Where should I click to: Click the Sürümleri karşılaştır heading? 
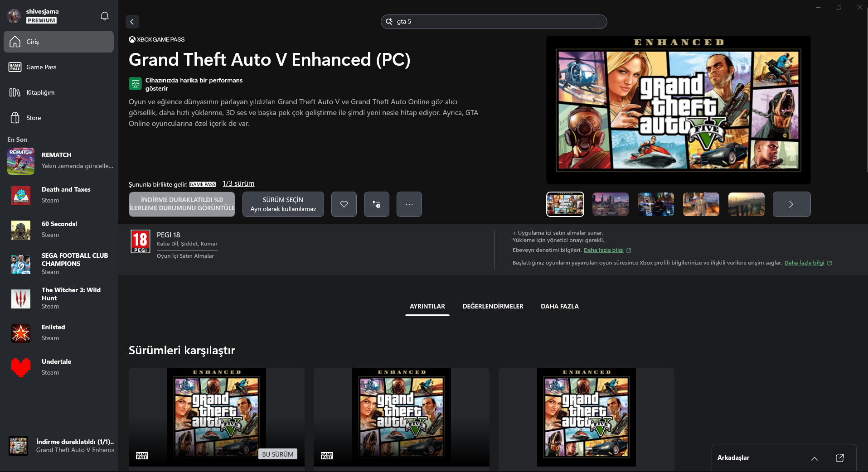[x=182, y=350]
